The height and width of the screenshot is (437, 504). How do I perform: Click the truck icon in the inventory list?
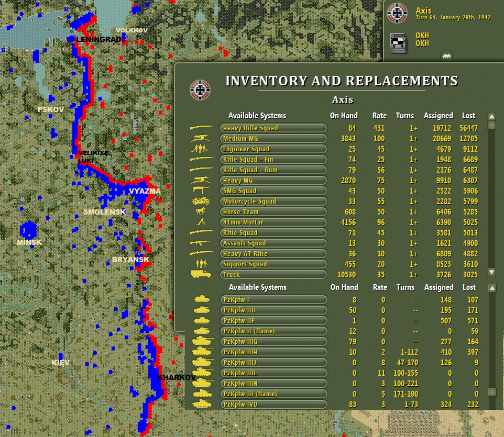pos(201,274)
